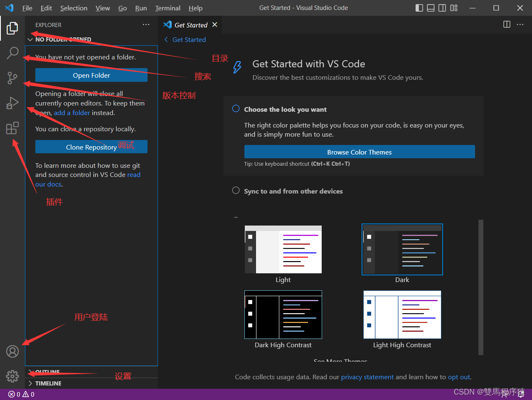Follow the 'add a folder' link

pyautogui.click(x=72, y=113)
